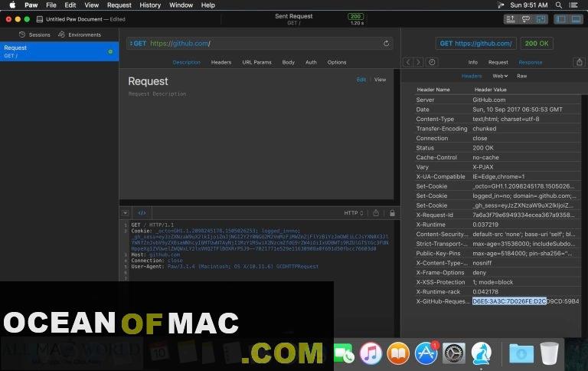Go to previous response with back arrow

407,62
